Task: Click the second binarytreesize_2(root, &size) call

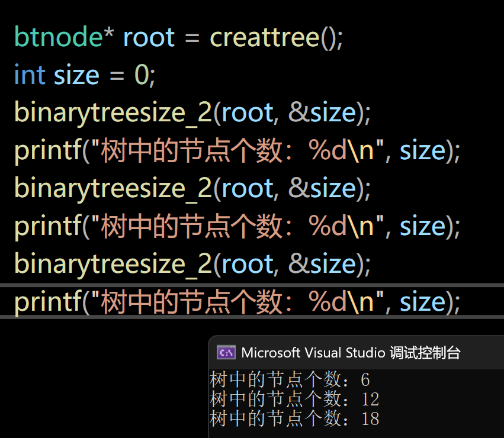Action: point(192,189)
